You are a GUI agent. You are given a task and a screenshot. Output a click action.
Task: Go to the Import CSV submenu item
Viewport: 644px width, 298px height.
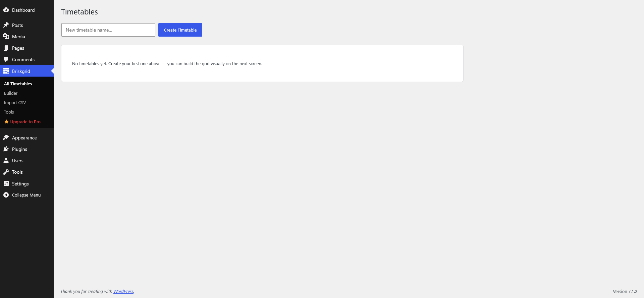pyautogui.click(x=15, y=102)
